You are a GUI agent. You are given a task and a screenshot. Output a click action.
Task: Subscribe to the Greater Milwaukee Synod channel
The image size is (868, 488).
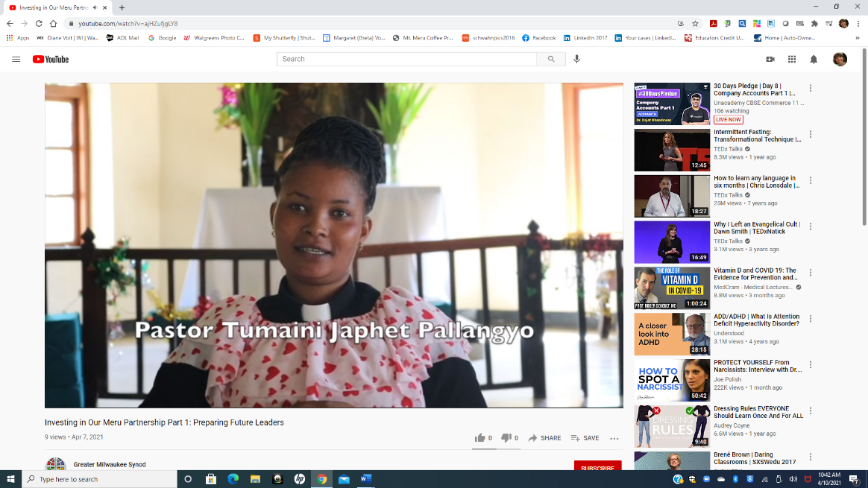click(597, 468)
